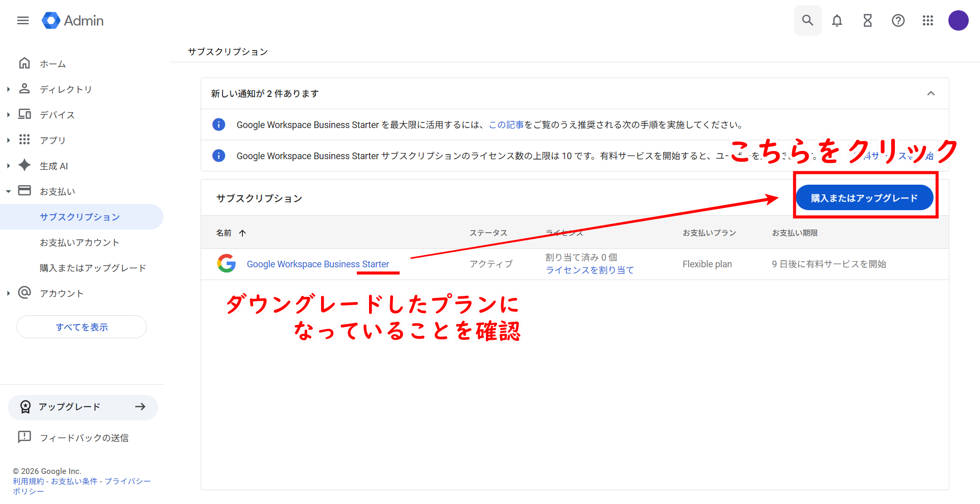
Task: Select お支払いアカウント in sidebar
Action: (80, 242)
